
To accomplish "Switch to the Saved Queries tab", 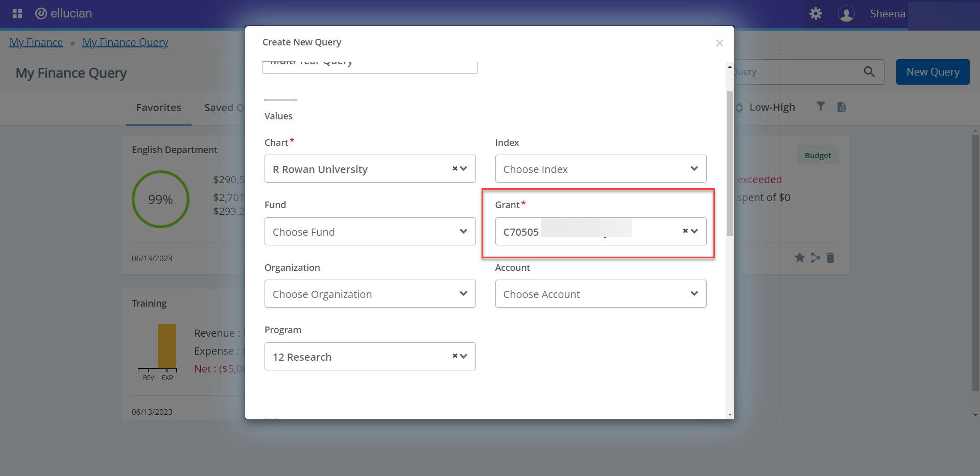I will (x=224, y=108).
